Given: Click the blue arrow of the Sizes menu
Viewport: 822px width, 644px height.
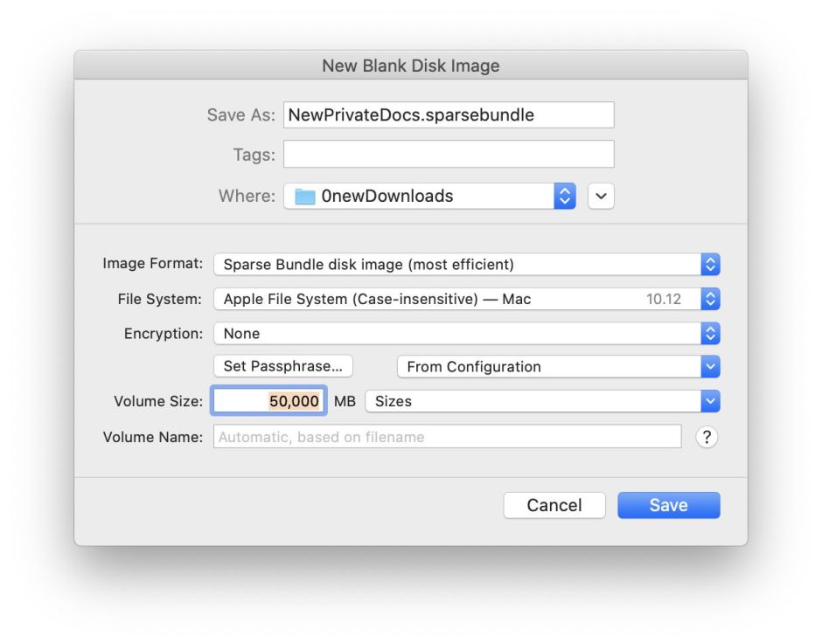Looking at the screenshot, I should coord(711,402).
